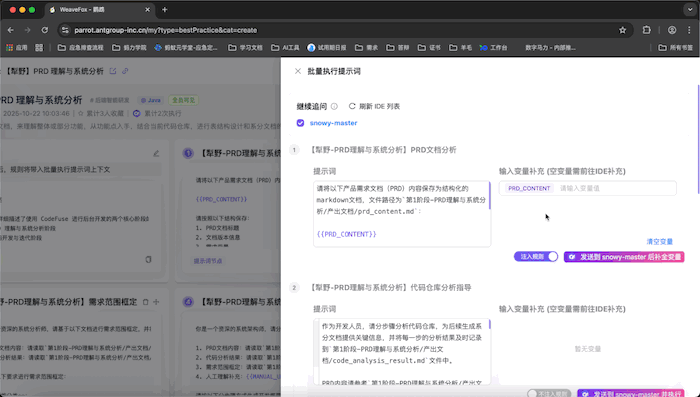Click the chain link icon beside page title

pos(125,71)
